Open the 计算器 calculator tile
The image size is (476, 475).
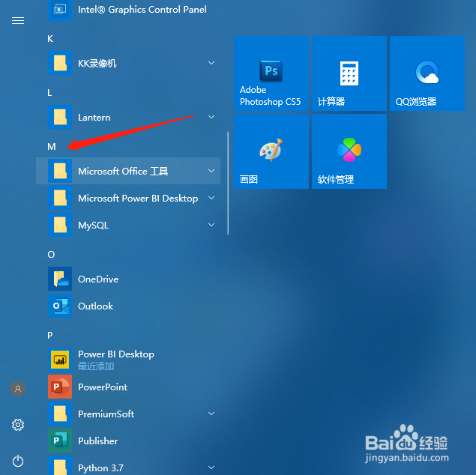pos(349,73)
